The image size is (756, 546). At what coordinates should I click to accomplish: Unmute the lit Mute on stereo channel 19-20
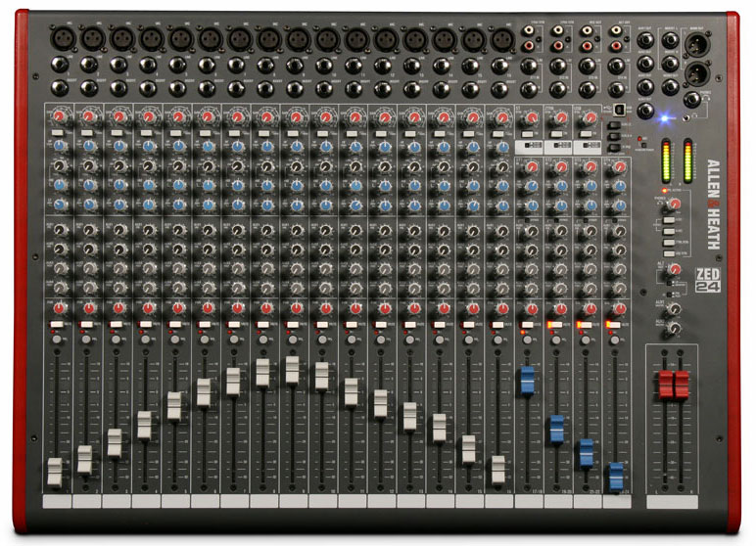click(x=556, y=324)
